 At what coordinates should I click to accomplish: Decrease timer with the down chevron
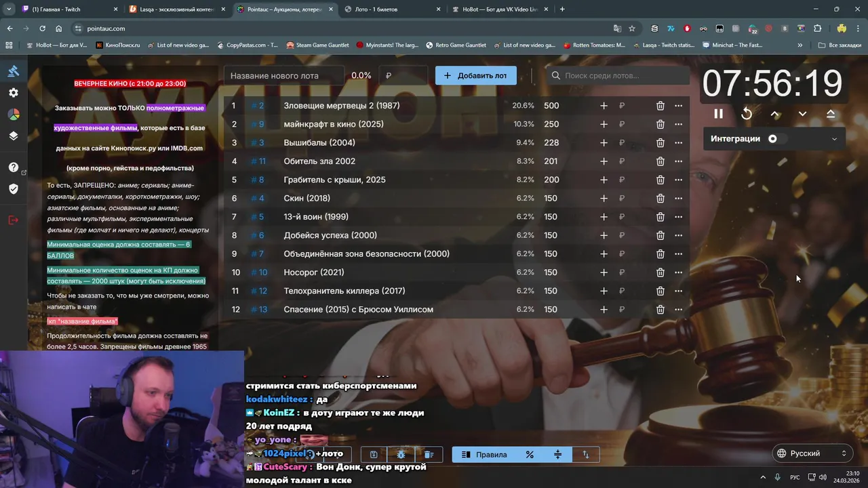[802, 114]
